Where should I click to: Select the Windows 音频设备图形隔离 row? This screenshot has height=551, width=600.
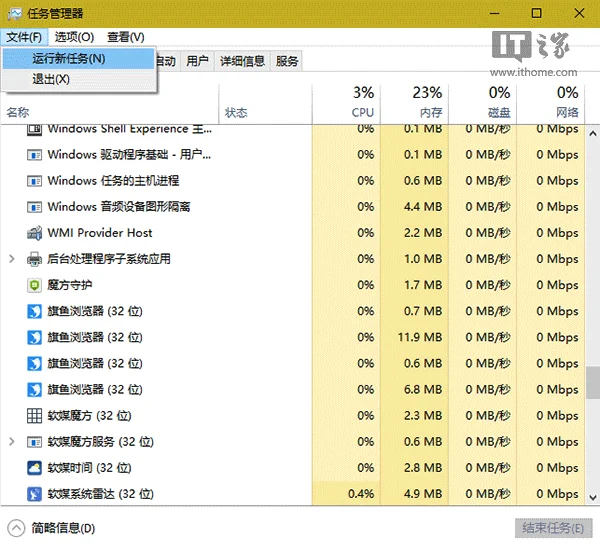tap(293, 207)
